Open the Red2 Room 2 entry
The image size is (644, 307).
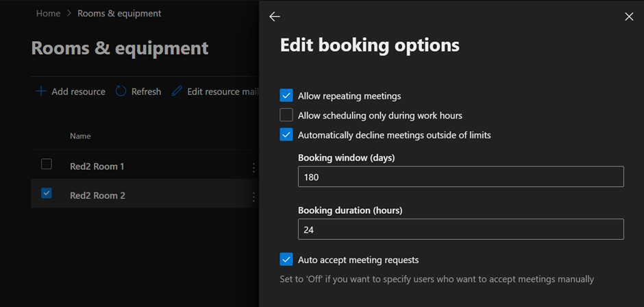(x=97, y=195)
